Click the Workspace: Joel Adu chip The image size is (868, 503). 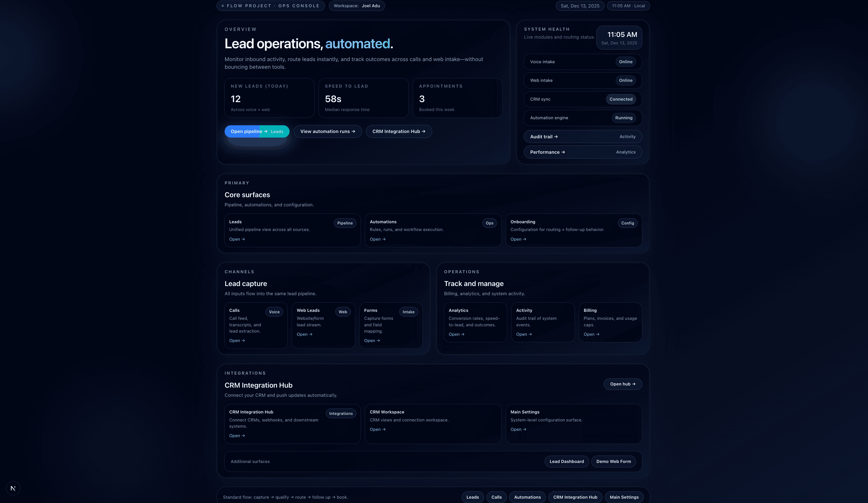tap(357, 6)
